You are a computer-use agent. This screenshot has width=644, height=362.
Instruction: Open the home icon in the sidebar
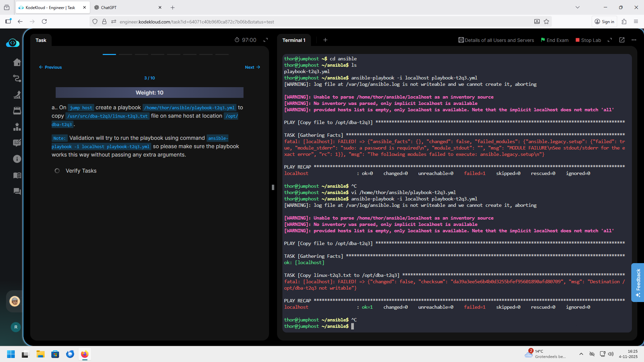pyautogui.click(x=17, y=62)
